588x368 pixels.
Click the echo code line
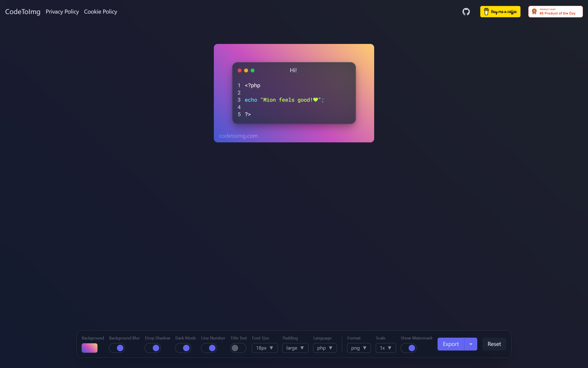284,100
